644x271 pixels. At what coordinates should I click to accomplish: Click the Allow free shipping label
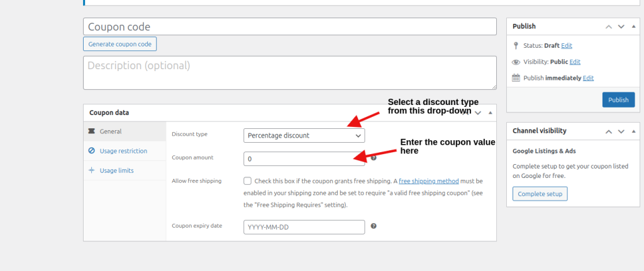196,181
